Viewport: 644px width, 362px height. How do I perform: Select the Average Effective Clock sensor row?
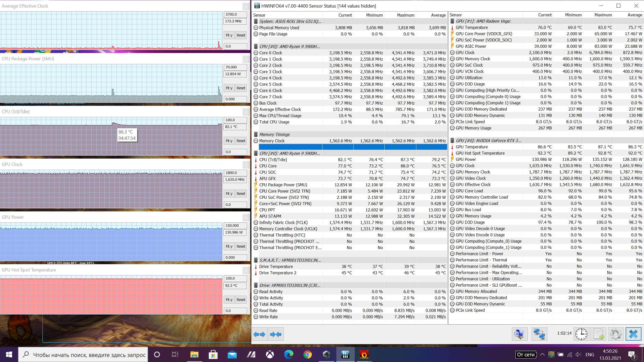350,109
